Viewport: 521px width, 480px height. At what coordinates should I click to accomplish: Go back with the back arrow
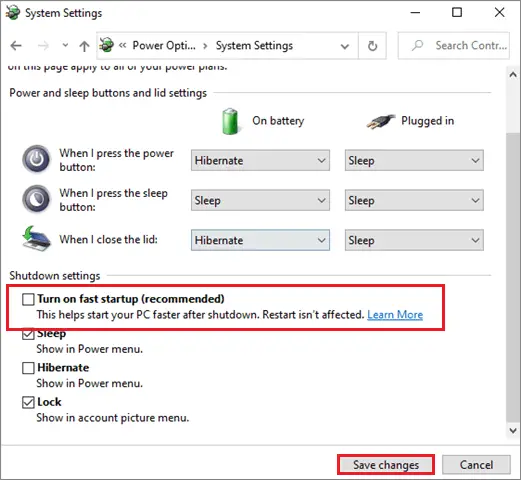point(16,46)
